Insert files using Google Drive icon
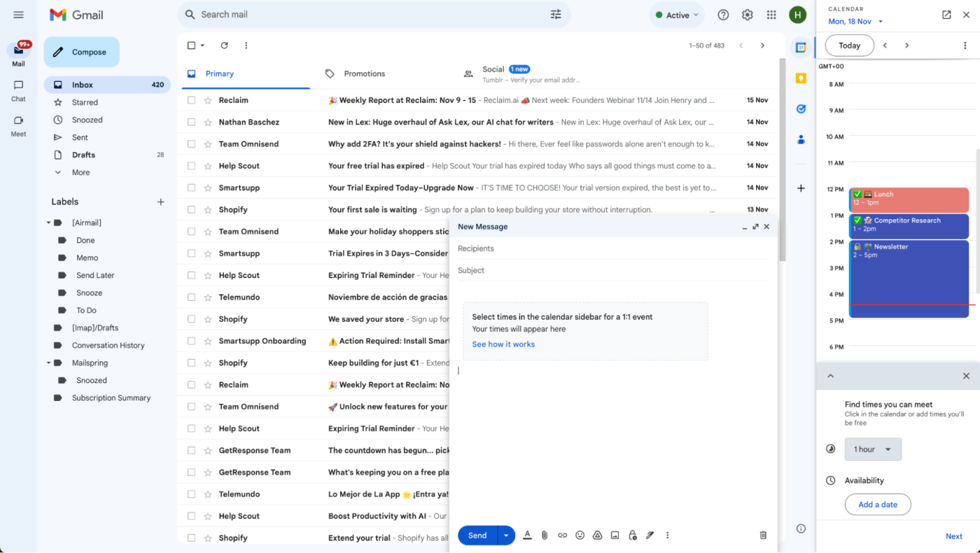Viewport: 980px width, 553px height. coord(597,535)
